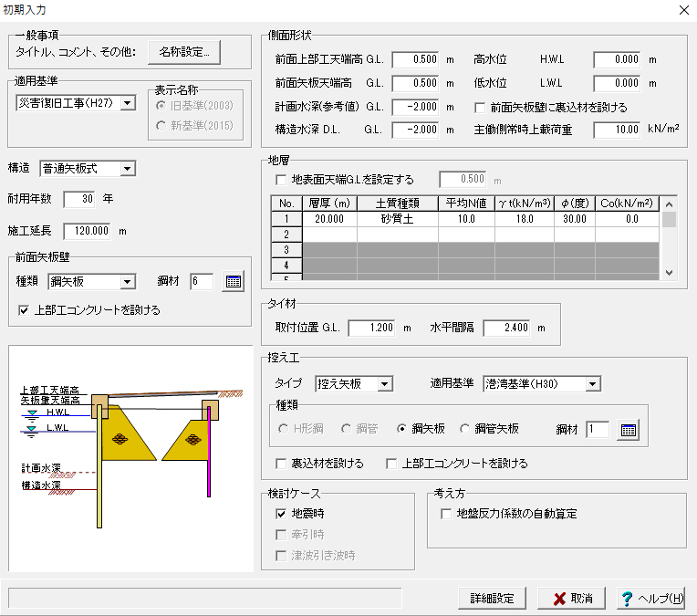This screenshot has width=697, height=616.
Task: Click the 前面矢板壁 鋼材 number field
Action: point(202,282)
